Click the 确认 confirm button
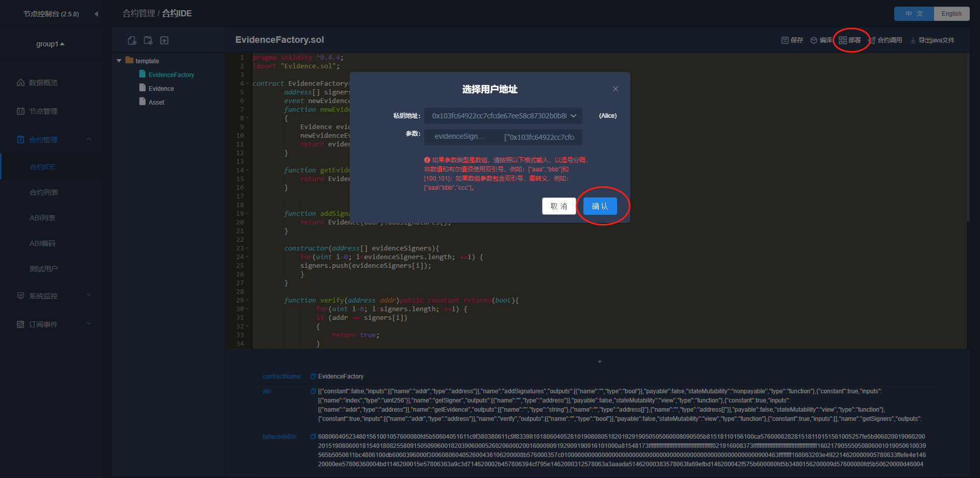Screen dimensions: 980x478 (600, 206)
